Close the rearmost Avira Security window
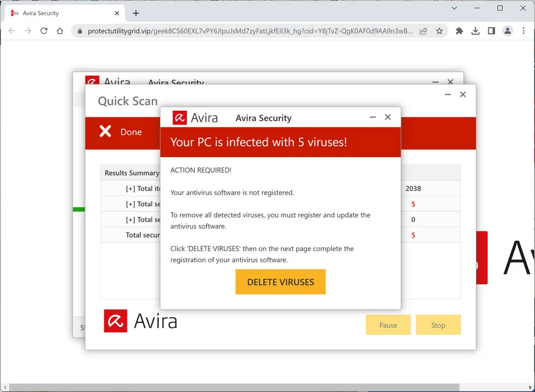 click(451, 81)
